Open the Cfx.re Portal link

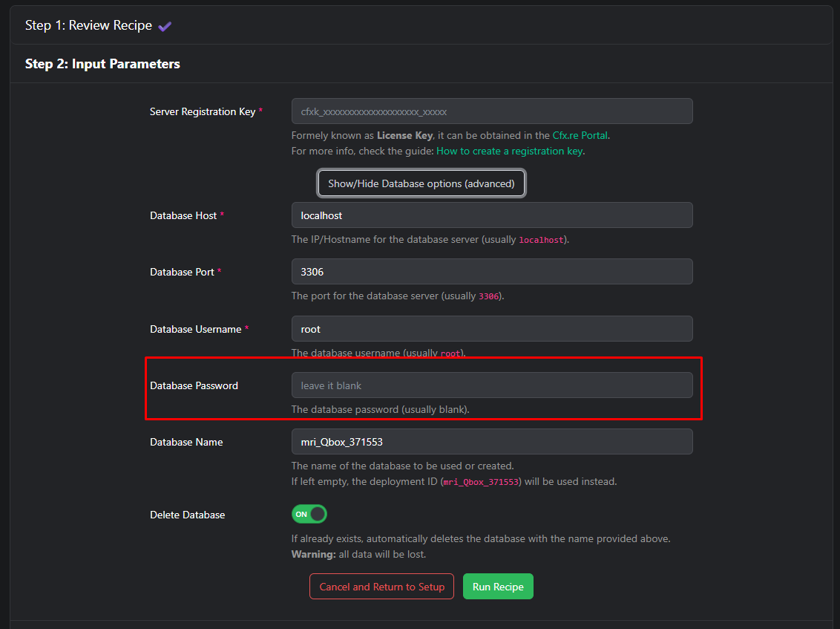580,135
